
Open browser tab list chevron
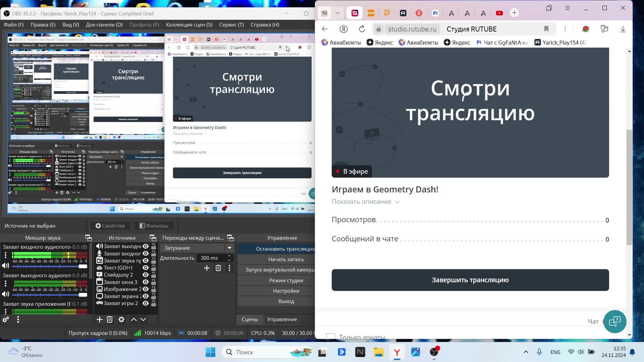pos(338,13)
